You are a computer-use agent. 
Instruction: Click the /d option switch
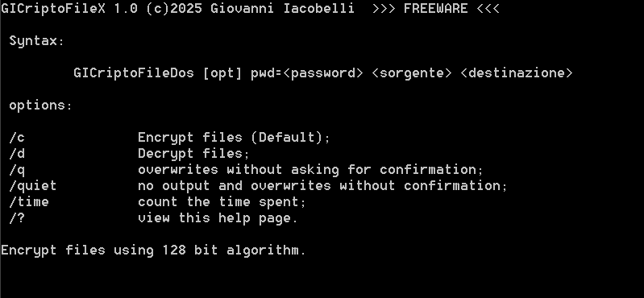point(17,154)
